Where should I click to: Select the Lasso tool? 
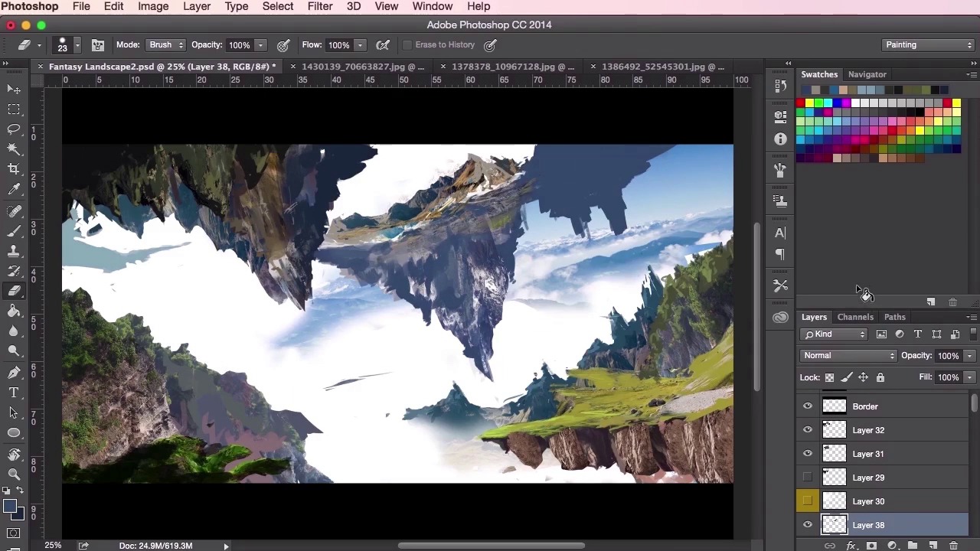[14, 129]
